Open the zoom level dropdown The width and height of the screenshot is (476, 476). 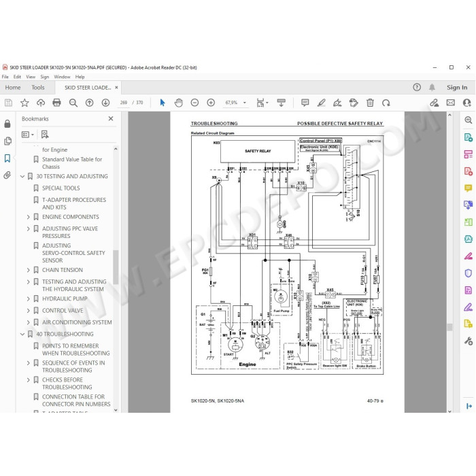(x=244, y=103)
